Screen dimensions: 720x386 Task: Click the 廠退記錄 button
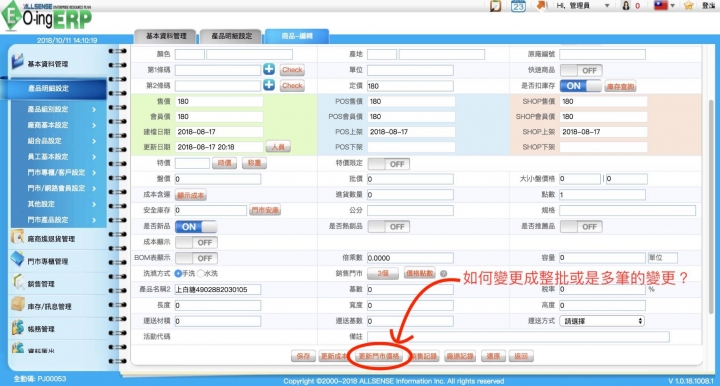pos(460,356)
